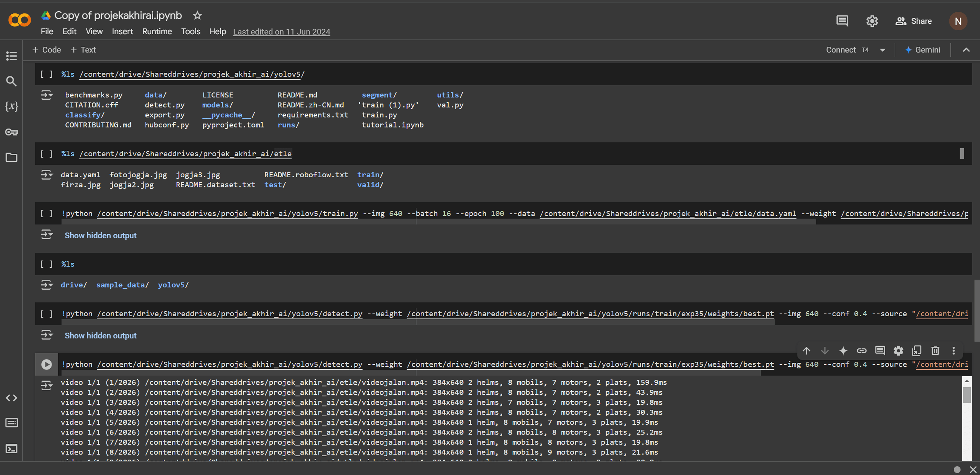Toggle output of etle listing cell
Image resolution: width=980 pixels, height=475 pixels.
click(46, 175)
